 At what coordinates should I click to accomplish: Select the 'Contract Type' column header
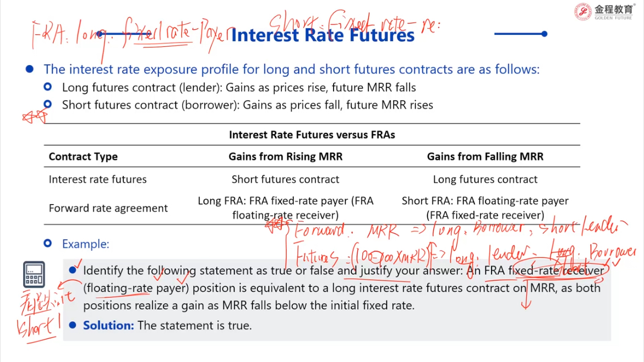point(83,156)
